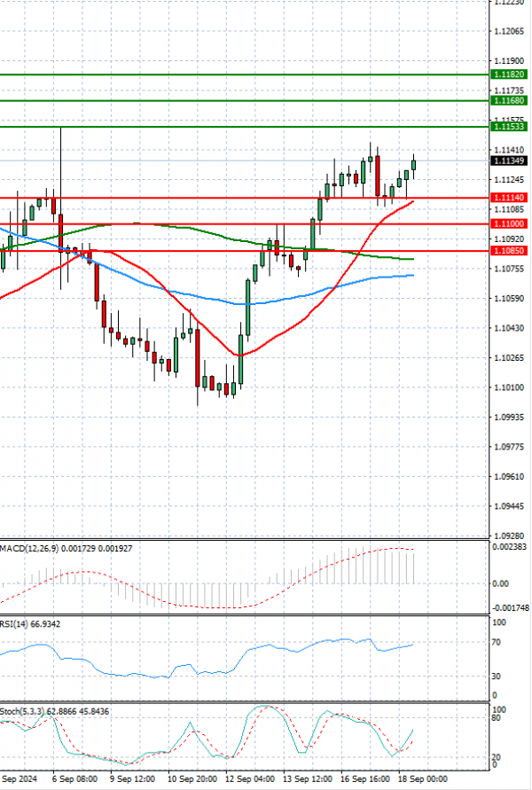Click the 1.10100 price scale value
532x790 pixels.
(x=509, y=387)
